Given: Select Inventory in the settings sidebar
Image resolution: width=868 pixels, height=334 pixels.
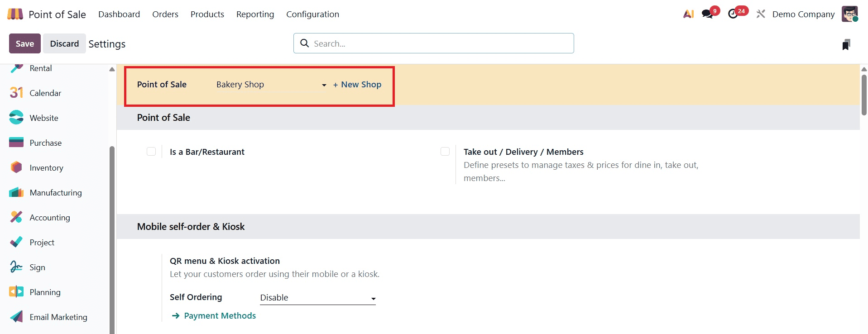Looking at the screenshot, I should click(x=47, y=168).
